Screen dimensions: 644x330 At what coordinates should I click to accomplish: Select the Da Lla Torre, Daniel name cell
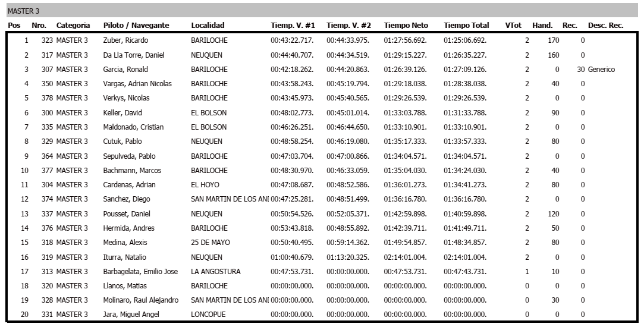pos(134,55)
